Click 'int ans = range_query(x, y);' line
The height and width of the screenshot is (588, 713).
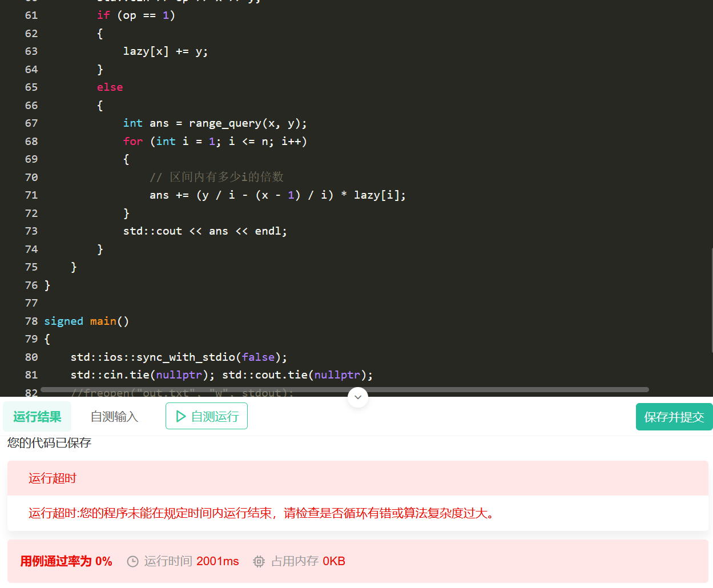click(x=215, y=123)
